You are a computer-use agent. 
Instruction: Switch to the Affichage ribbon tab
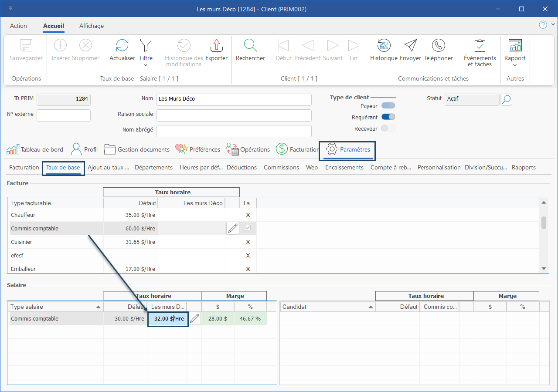[x=92, y=26]
